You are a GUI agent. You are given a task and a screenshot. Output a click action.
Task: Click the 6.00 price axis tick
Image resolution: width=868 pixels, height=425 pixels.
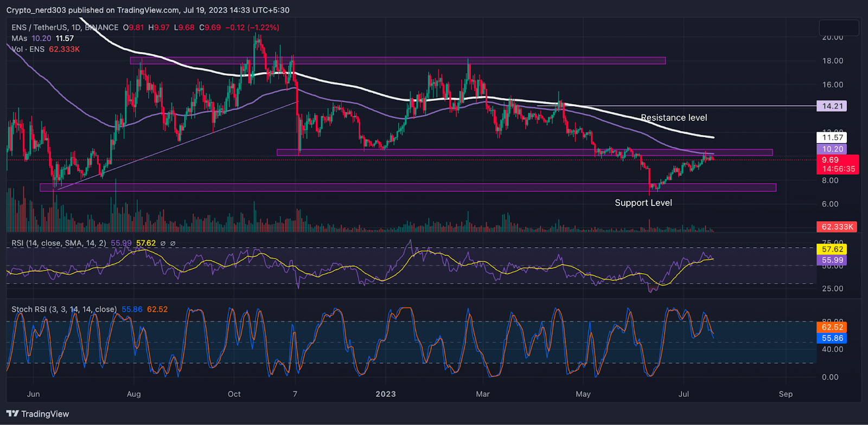830,204
